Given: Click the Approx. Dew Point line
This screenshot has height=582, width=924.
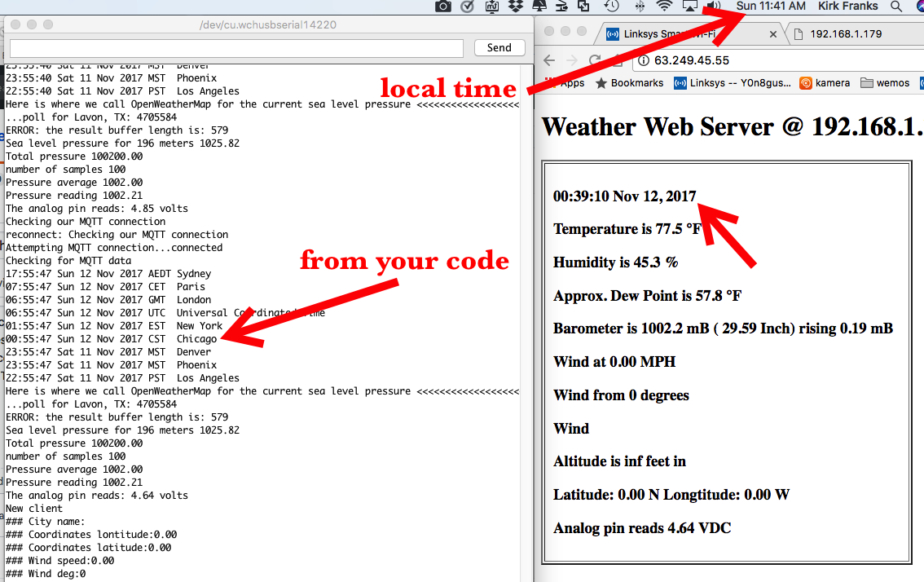Looking at the screenshot, I should tap(647, 295).
